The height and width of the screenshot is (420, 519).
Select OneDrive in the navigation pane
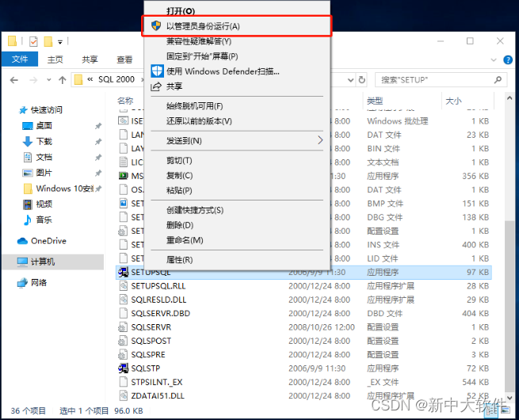(x=48, y=241)
